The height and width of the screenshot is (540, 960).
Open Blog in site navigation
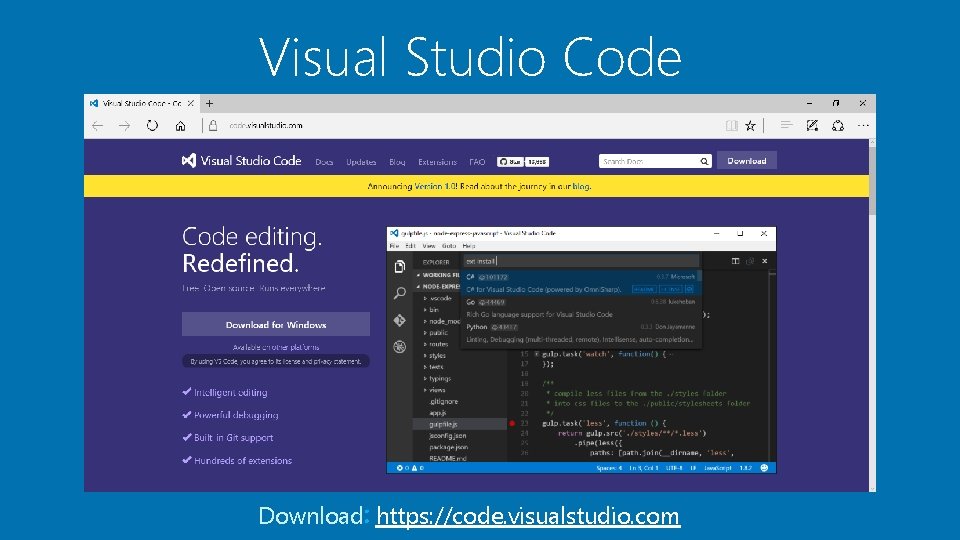[x=397, y=162]
